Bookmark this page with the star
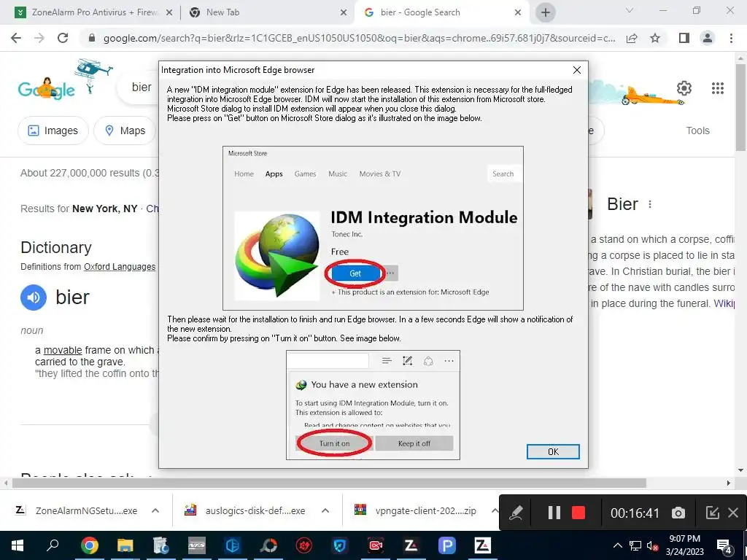 coord(655,38)
